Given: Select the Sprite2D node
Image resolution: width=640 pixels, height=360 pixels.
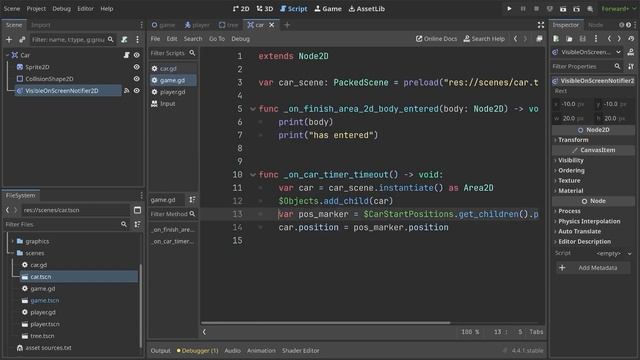Looking at the screenshot, I should [x=37, y=67].
